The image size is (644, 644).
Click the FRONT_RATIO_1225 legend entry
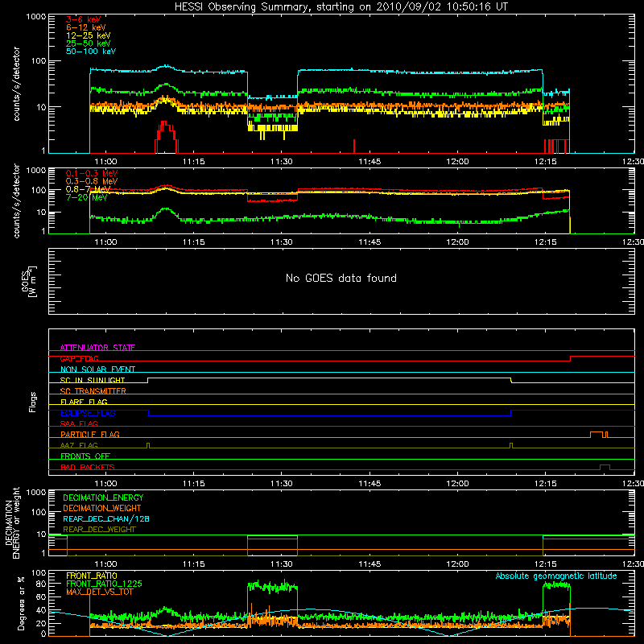(104, 584)
